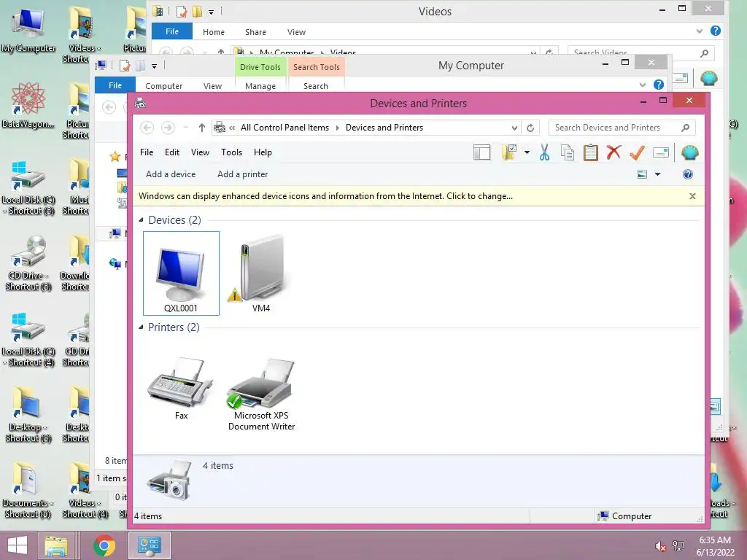Click the Copy icon in Devices toolbar

pyautogui.click(x=568, y=152)
